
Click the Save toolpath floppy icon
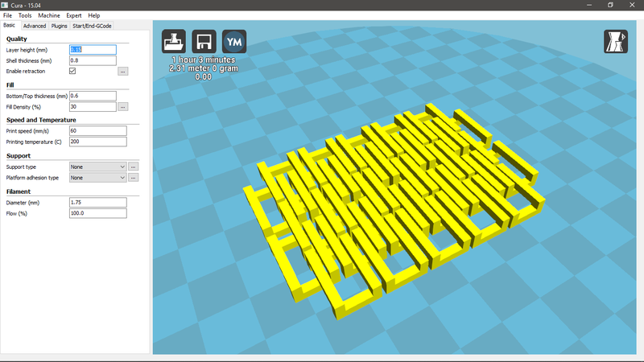pyautogui.click(x=204, y=41)
